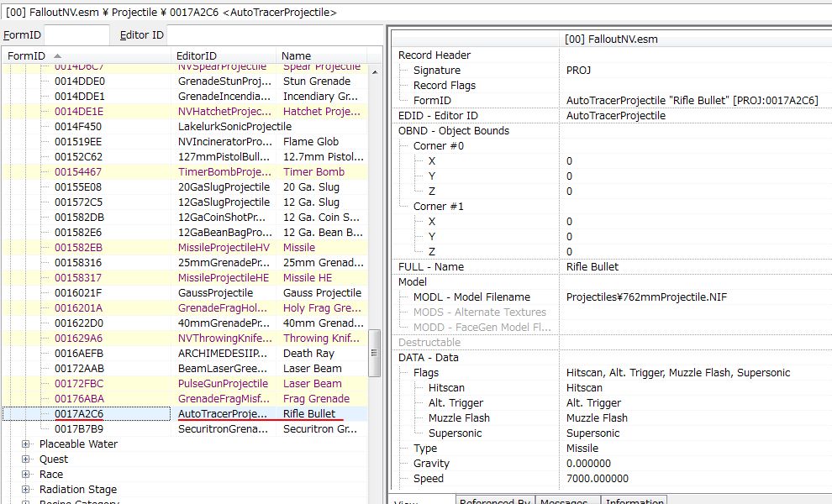
Task: Select record 001582DB 12GaCoinShot
Action: (185, 217)
